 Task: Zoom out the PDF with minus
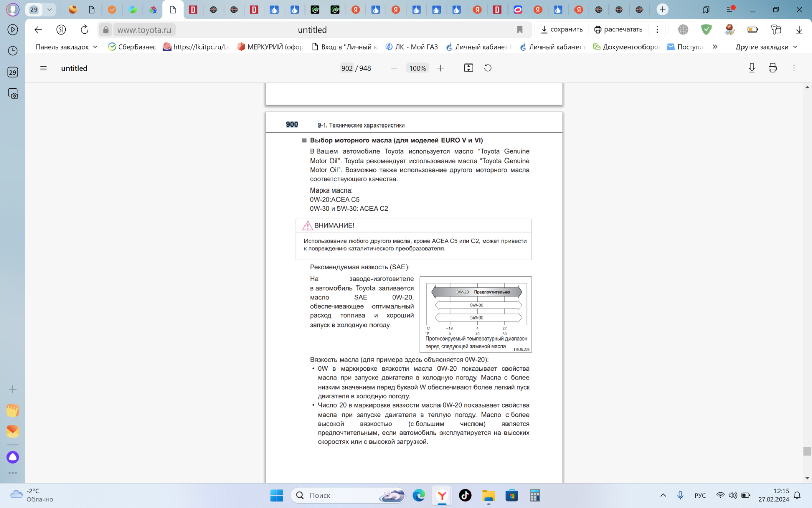(x=394, y=68)
